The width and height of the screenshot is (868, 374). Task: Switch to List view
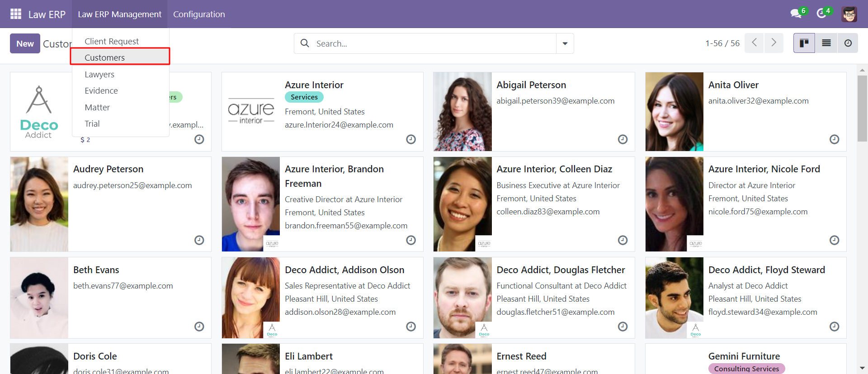pyautogui.click(x=826, y=43)
